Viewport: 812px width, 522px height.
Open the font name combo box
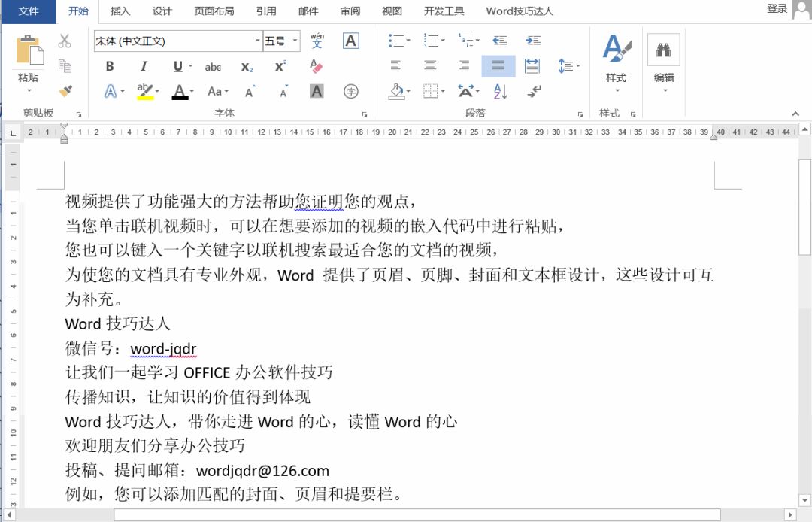coord(177,41)
